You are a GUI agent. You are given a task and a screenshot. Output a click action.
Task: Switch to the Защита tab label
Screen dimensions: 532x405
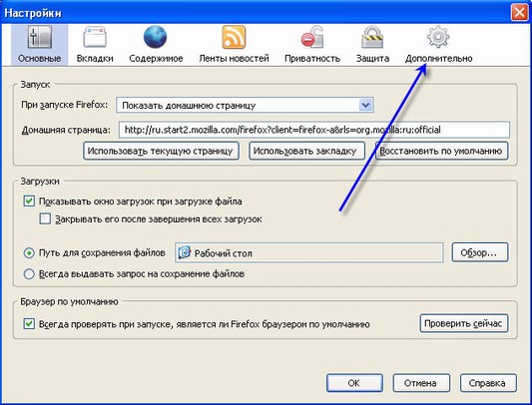[372, 58]
